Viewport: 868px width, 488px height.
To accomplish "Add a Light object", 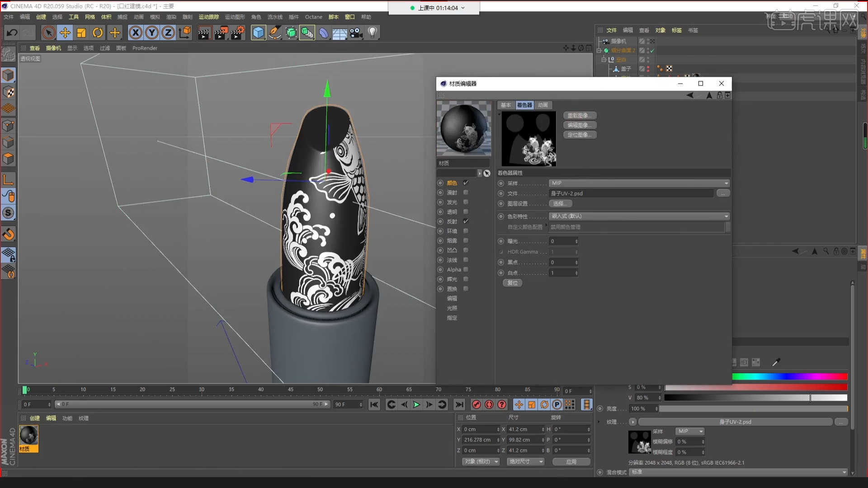I will [x=373, y=33].
